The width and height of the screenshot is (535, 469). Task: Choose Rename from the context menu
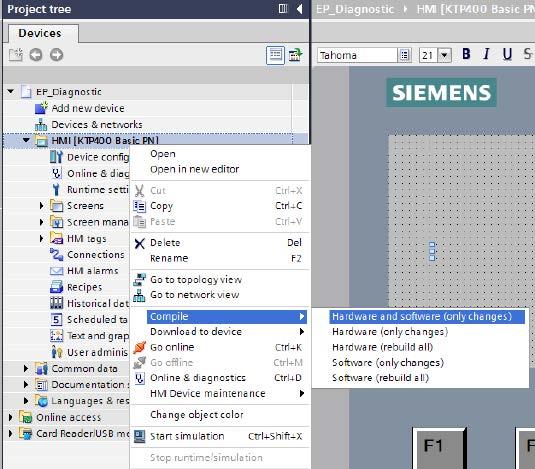pyautogui.click(x=220, y=258)
